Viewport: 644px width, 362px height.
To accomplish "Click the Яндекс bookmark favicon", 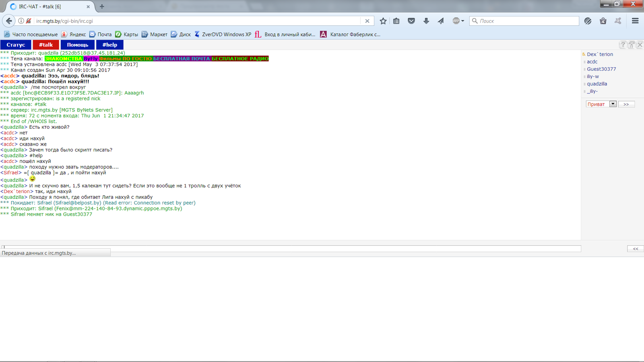I will pyautogui.click(x=64, y=35).
